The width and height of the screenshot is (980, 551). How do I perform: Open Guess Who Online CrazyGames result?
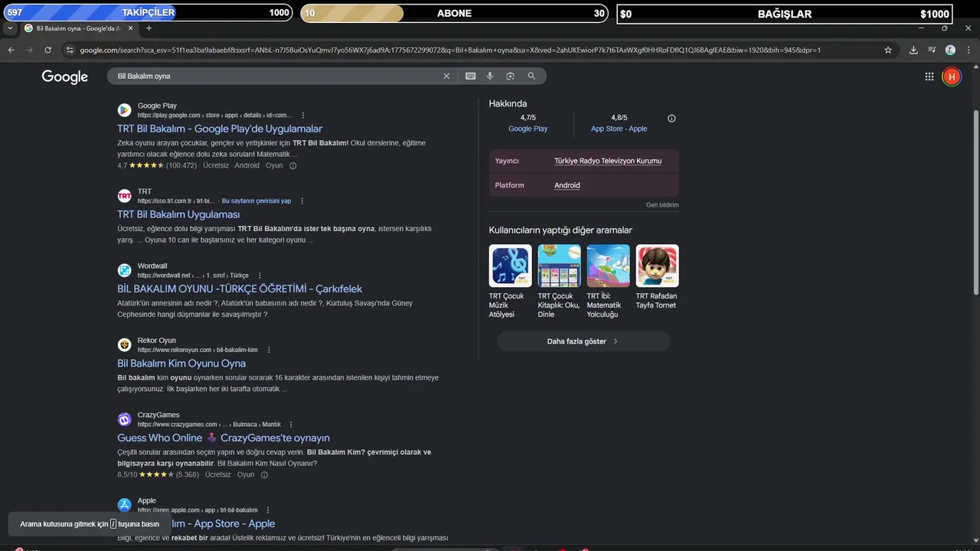tap(224, 439)
